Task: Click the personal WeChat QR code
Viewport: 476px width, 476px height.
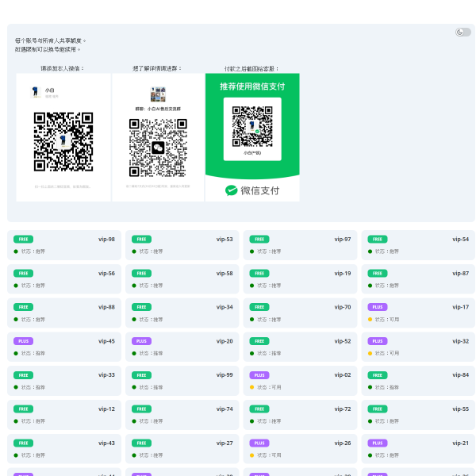Action: point(63,141)
